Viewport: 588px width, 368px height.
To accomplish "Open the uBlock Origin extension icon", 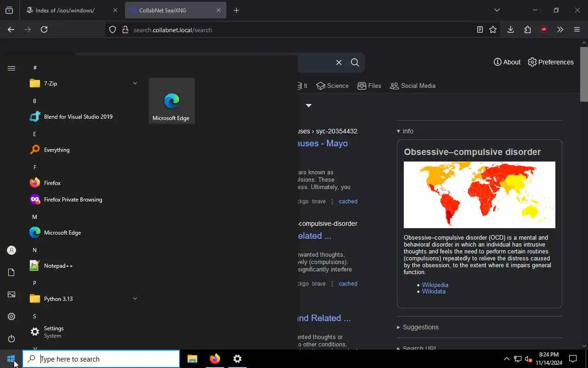I will pyautogui.click(x=544, y=29).
